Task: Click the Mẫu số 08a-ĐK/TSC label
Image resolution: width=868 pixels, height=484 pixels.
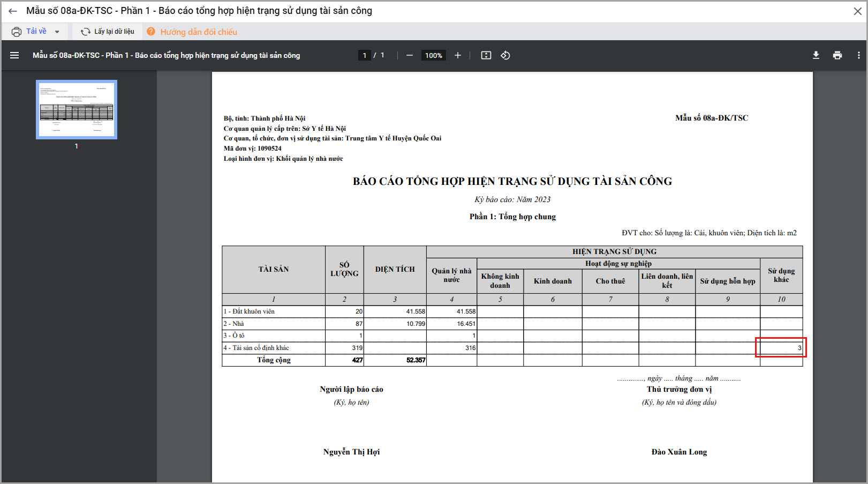Action: coord(712,118)
